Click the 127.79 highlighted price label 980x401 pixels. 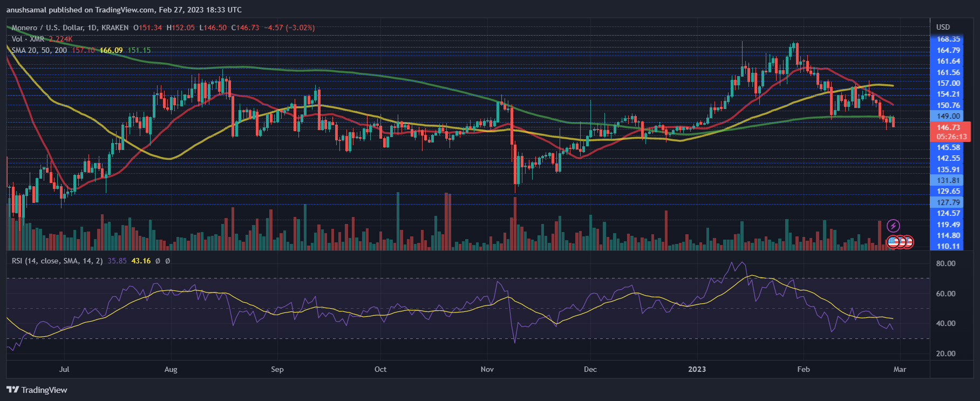click(948, 202)
